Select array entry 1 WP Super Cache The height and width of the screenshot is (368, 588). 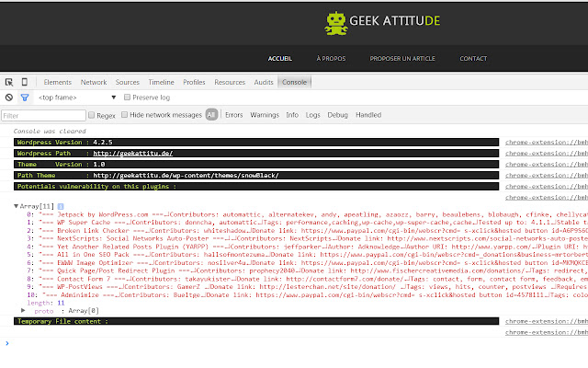[308, 223]
